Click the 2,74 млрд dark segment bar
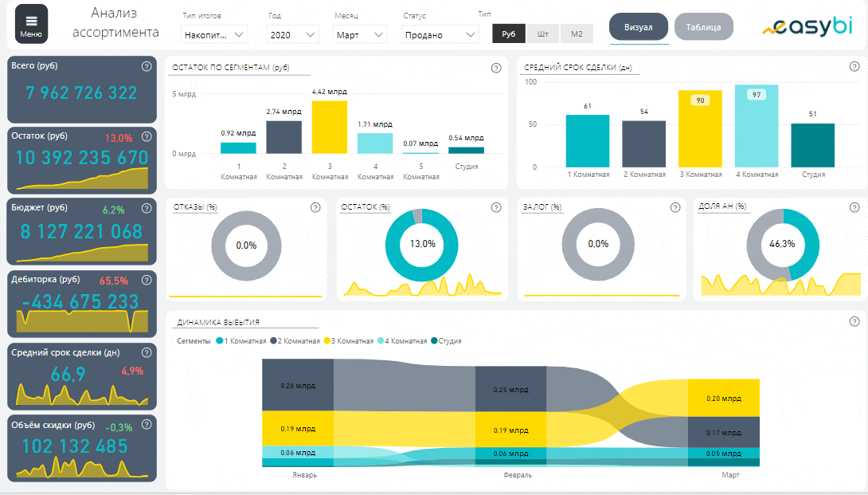The height and width of the screenshot is (495, 868). (284, 137)
